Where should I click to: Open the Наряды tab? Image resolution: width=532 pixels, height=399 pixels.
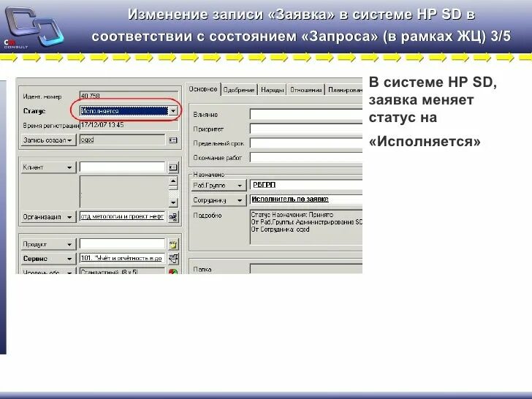coord(273,90)
